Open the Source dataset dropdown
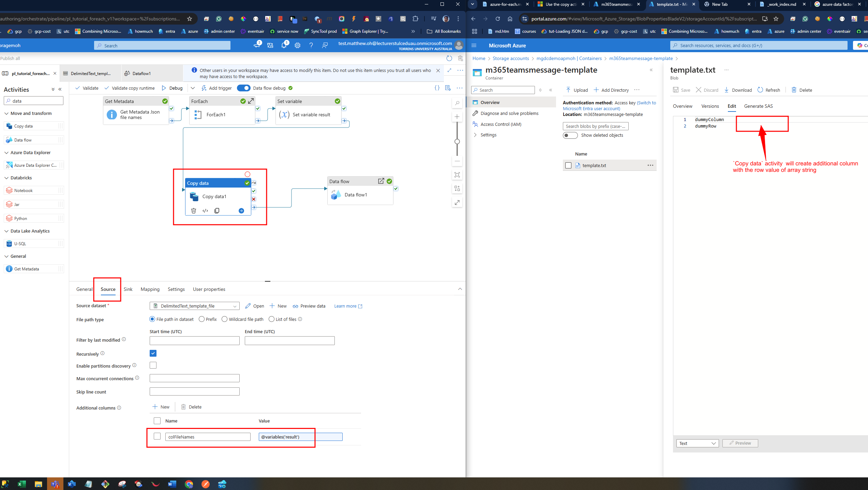 [x=235, y=306]
